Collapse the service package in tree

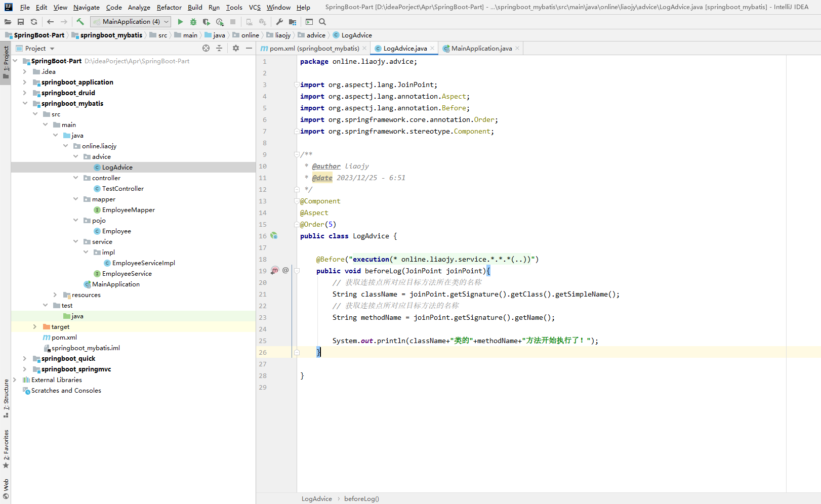pyautogui.click(x=75, y=241)
